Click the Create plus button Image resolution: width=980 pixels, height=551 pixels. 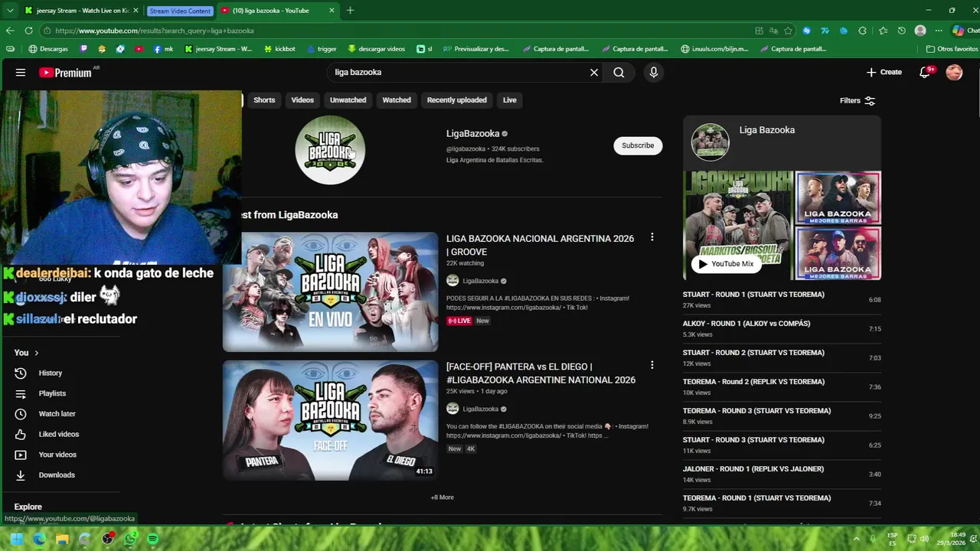click(884, 72)
